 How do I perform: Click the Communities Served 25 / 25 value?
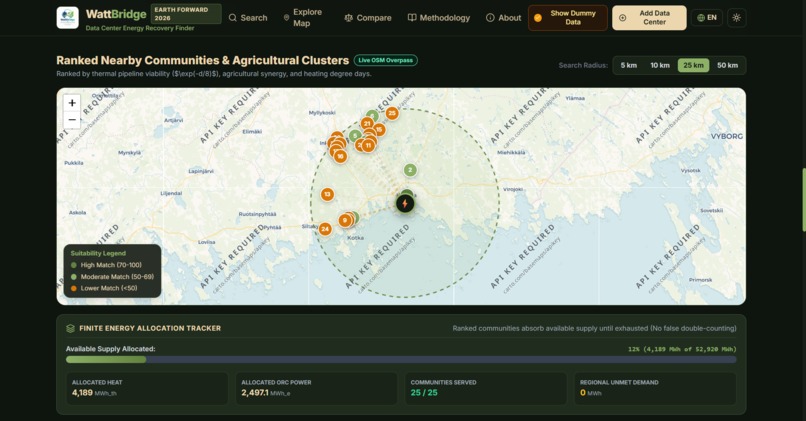pyautogui.click(x=424, y=393)
